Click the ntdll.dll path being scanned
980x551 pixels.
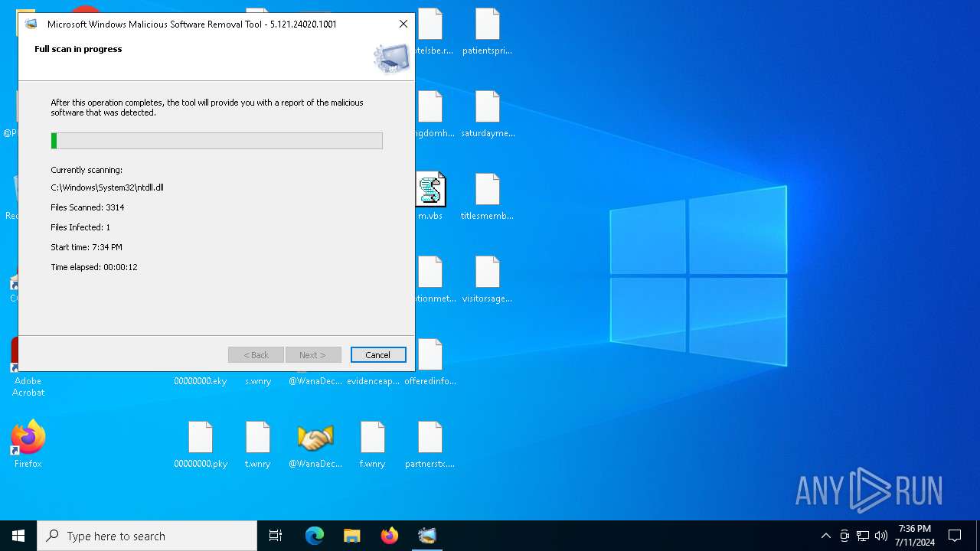[x=107, y=187]
